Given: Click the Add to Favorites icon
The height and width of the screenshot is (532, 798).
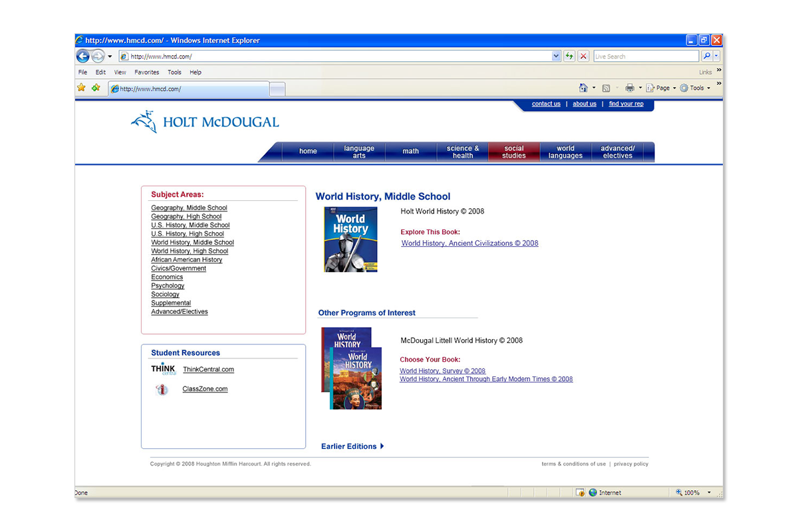Looking at the screenshot, I should pos(96,88).
